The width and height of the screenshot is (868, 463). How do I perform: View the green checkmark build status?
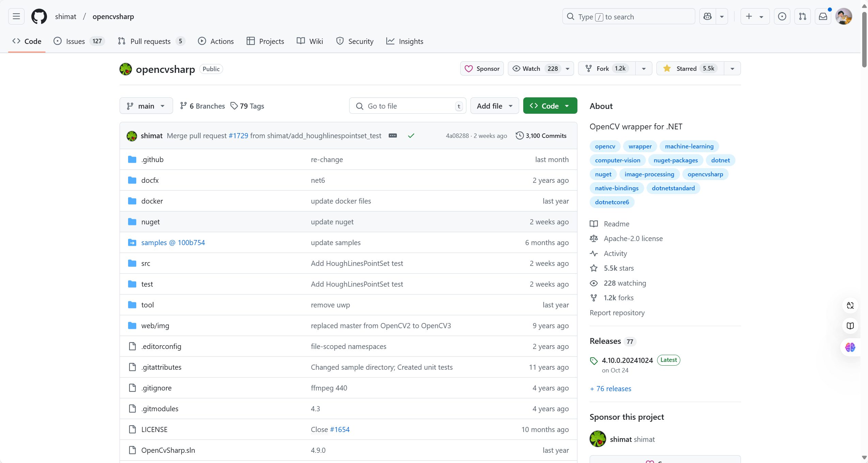pyautogui.click(x=411, y=135)
